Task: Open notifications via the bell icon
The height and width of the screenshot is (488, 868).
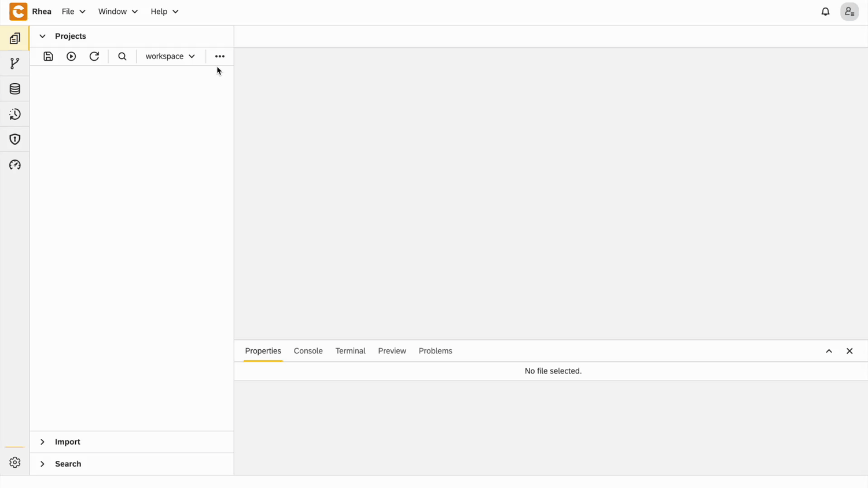Action: (x=826, y=12)
